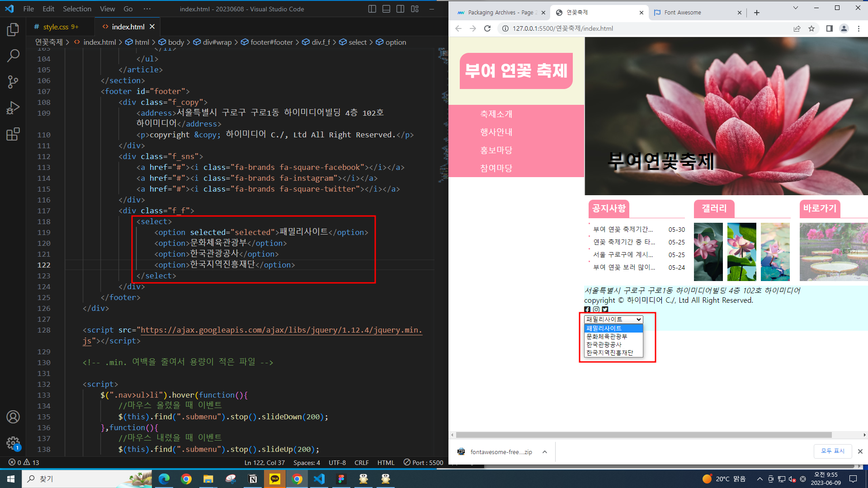Click the 축제소개 navigation link
Image resolution: width=868 pixels, height=488 pixels.
496,114
